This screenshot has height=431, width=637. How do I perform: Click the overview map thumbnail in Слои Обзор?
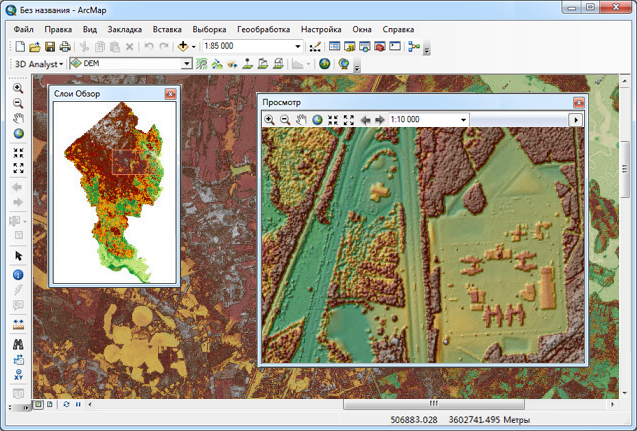point(115,192)
